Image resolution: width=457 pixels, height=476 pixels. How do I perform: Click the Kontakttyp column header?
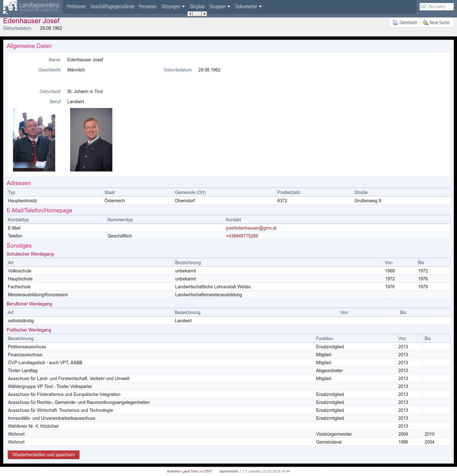[x=56, y=220]
